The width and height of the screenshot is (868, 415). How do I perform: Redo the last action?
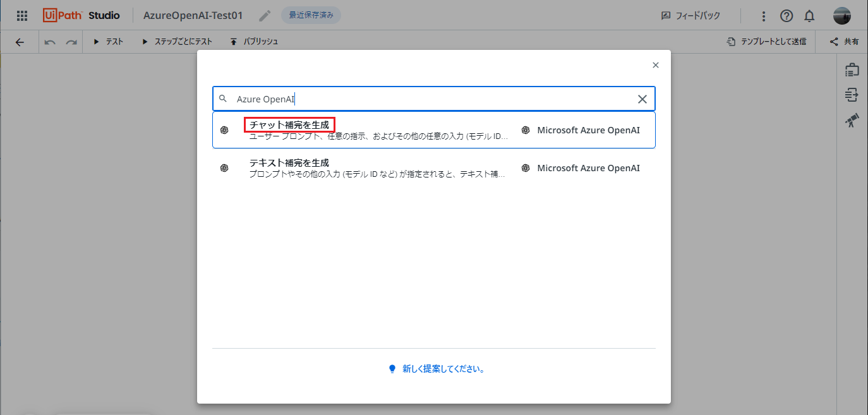tap(71, 42)
